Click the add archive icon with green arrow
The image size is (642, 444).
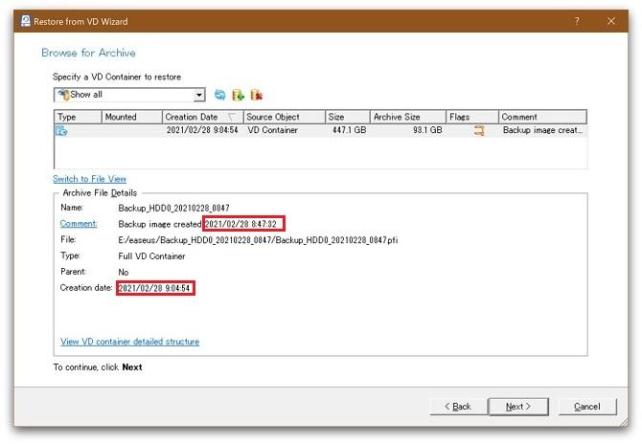pos(238,95)
